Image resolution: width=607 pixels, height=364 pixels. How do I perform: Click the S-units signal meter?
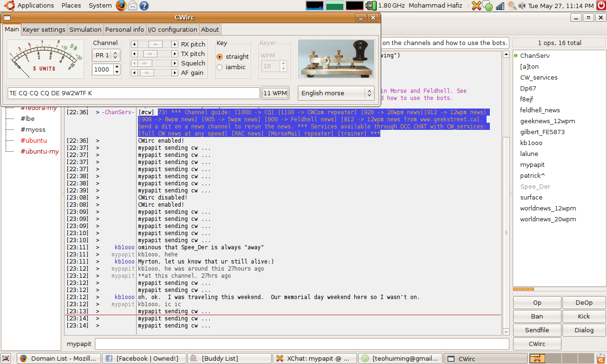45,59
